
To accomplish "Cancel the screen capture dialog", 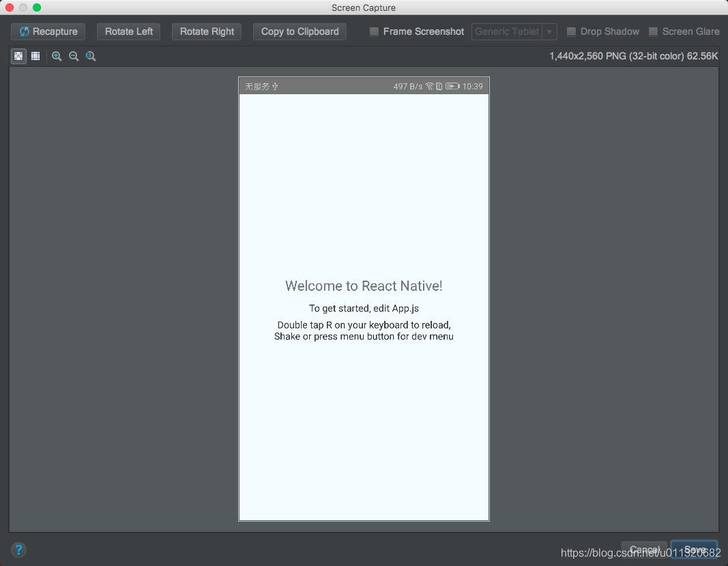I will coord(645,550).
